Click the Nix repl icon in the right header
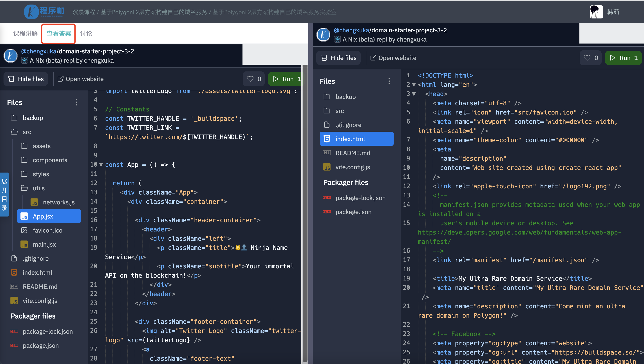 [x=337, y=40]
